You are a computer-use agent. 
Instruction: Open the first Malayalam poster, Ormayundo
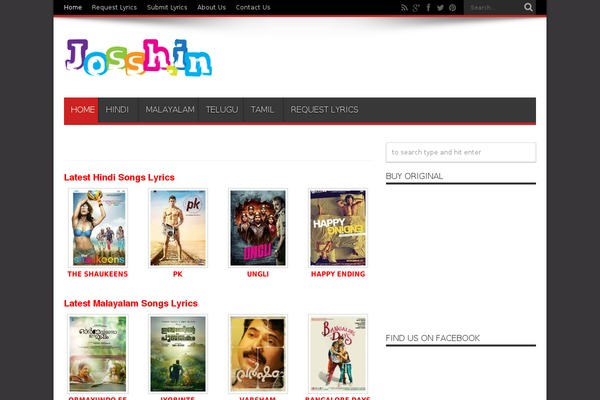[98, 354]
